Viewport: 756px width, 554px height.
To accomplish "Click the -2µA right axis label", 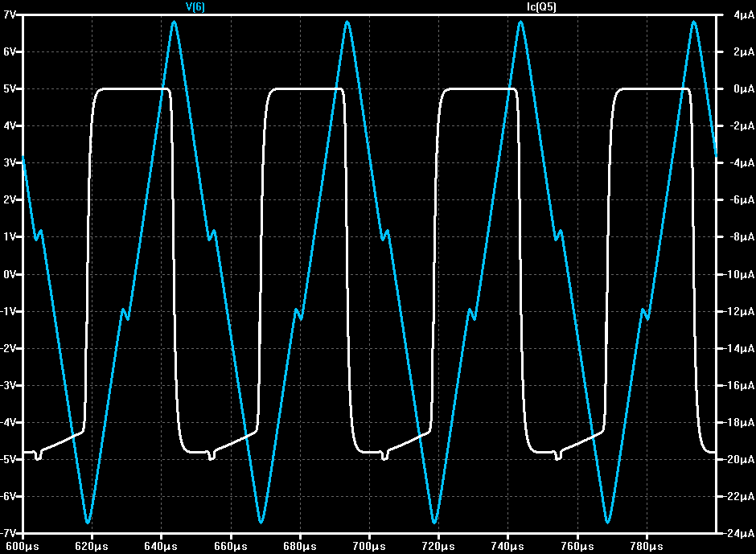I will click(x=742, y=125).
